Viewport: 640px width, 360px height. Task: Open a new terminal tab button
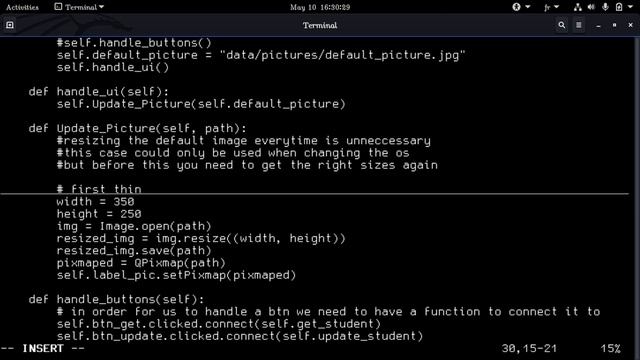pos(10,25)
